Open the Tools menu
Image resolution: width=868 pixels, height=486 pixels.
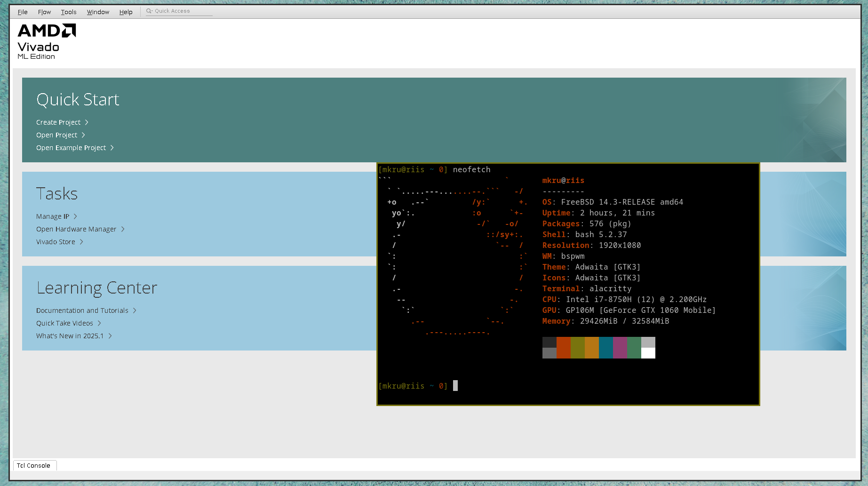point(69,12)
